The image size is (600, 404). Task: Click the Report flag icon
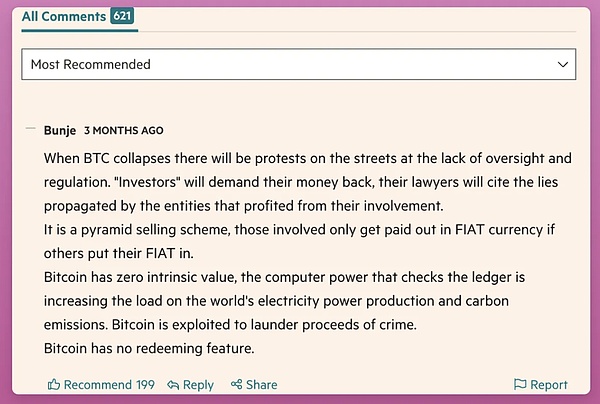click(519, 384)
